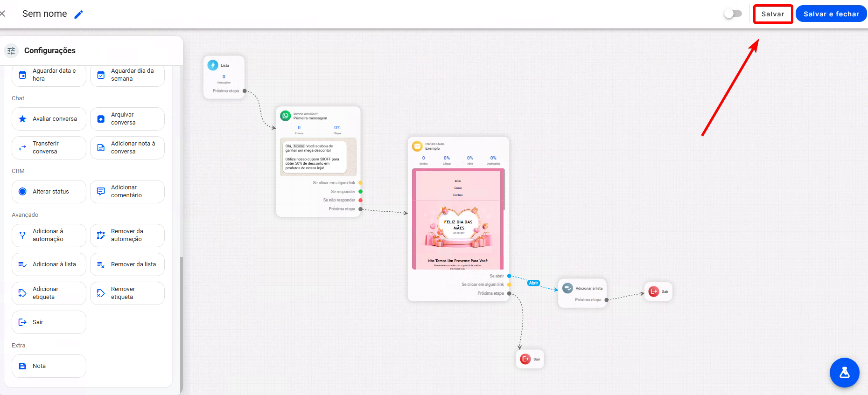
Task: Select the Alterar status action
Action: [49, 192]
